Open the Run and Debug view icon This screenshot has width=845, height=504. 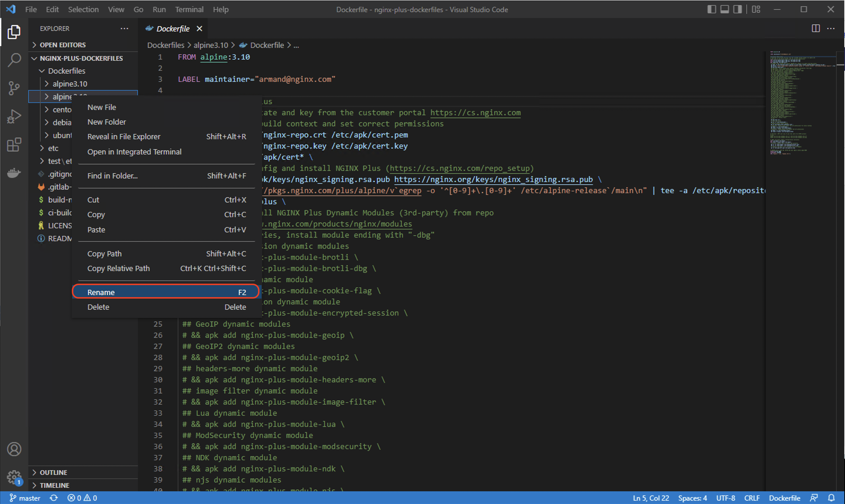click(x=14, y=117)
